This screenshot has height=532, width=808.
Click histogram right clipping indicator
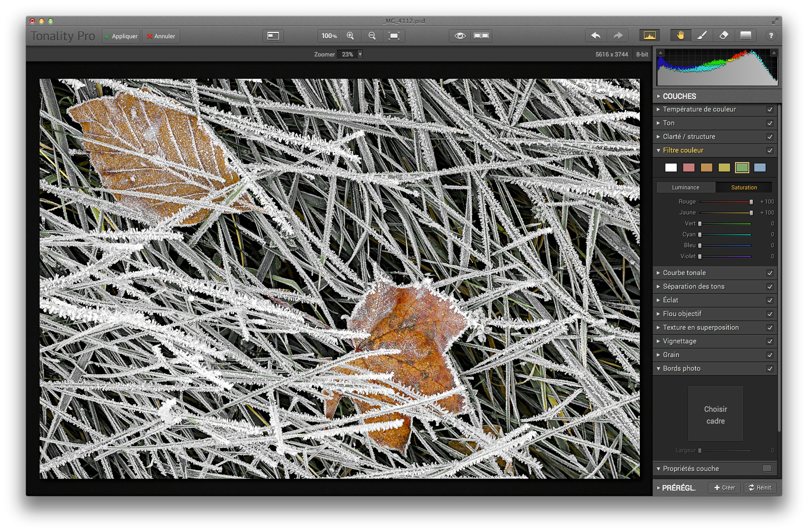774,53
